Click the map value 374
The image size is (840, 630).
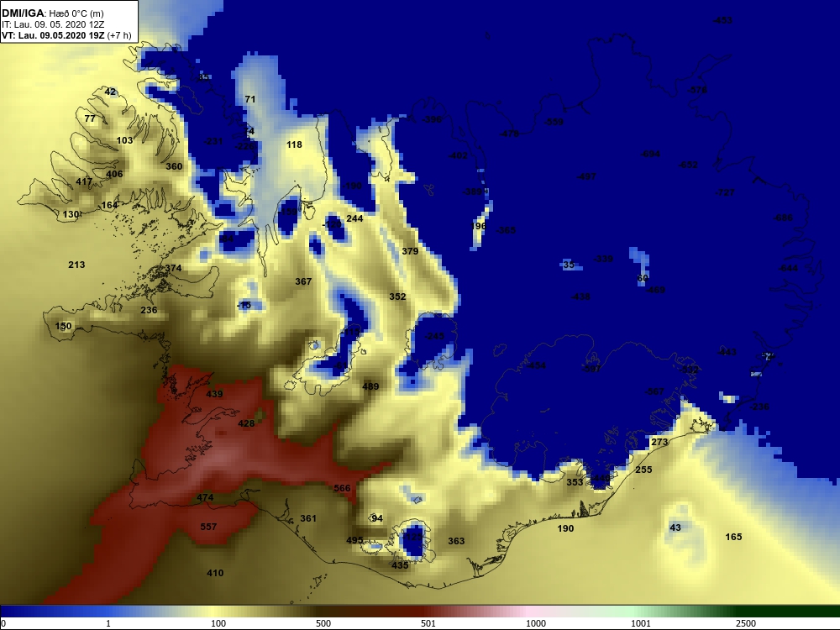(173, 268)
